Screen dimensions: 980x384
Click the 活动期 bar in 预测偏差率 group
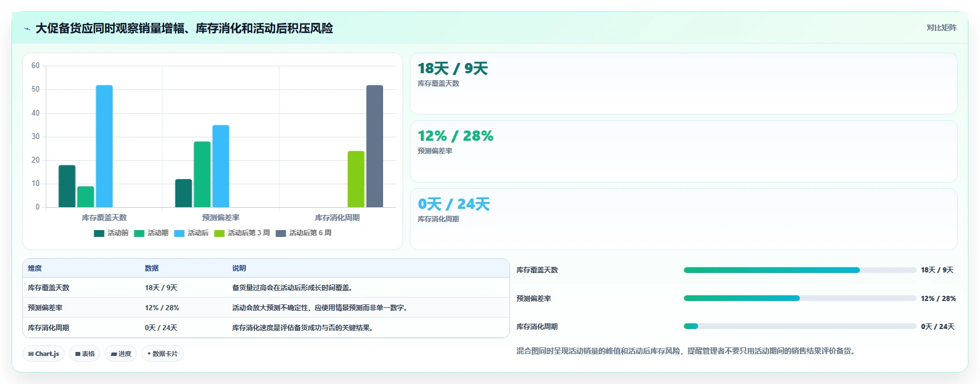[202, 174]
